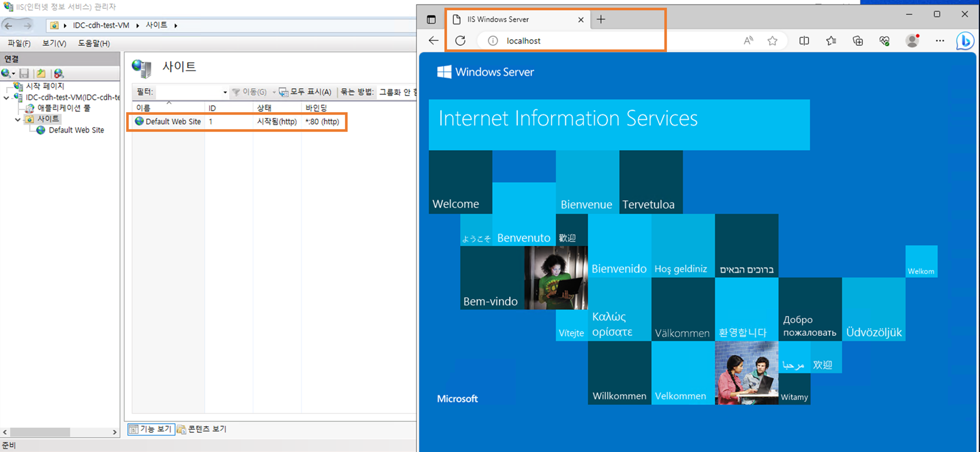The height and width of the screenshot is (452, 980).
Task: Click the 시작됨(http) status cell
Action: coord(277,122)
